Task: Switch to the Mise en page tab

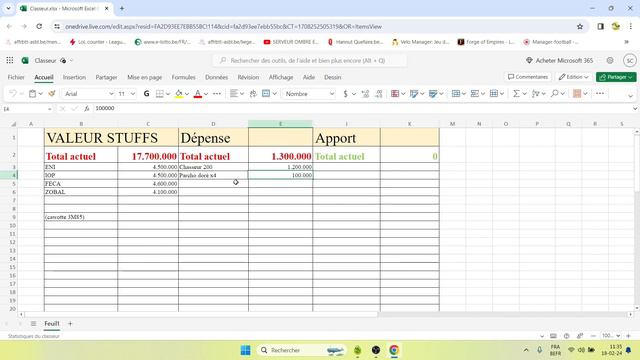Action: click(x=144, y=77)
